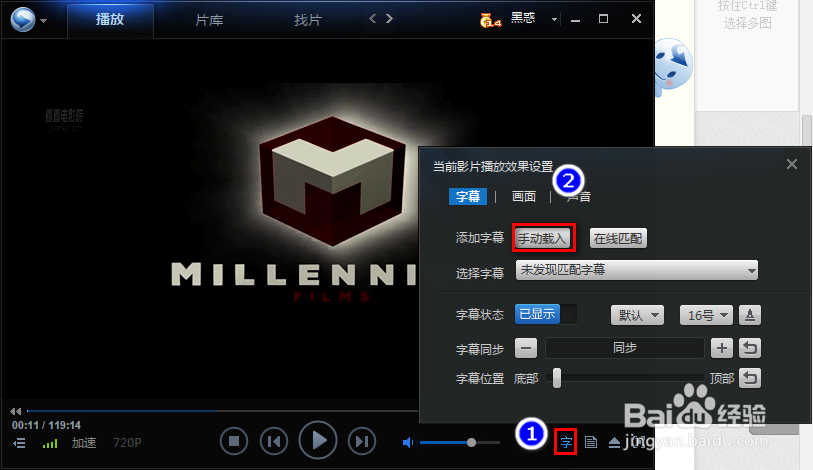Go forward with the right chevron
The width and height of the screenshot is (813, 470).
point(389,19)
